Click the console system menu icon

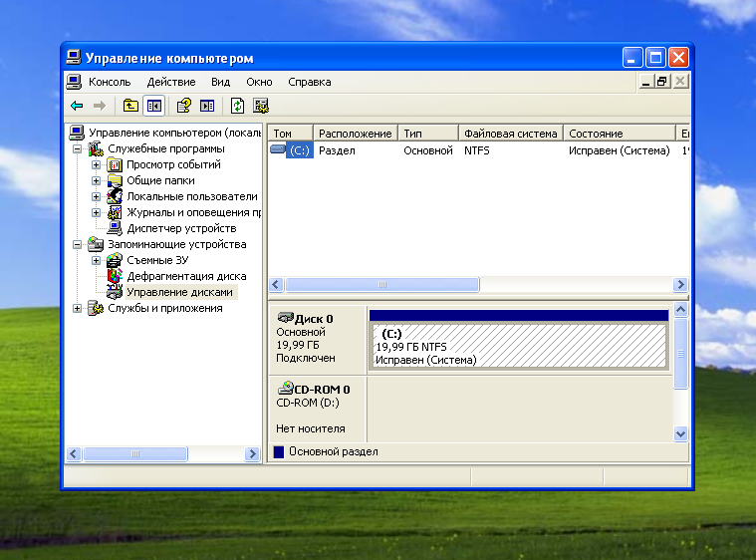74,82
